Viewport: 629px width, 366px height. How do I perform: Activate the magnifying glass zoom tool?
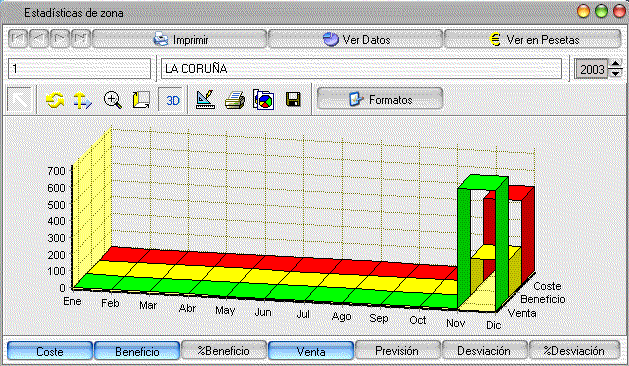113,100
